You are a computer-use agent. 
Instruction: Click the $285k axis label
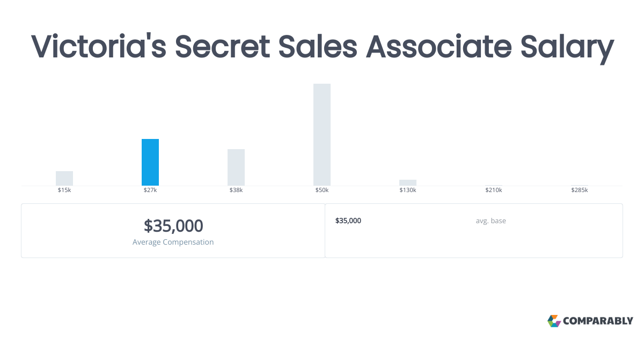coord(580,190)
